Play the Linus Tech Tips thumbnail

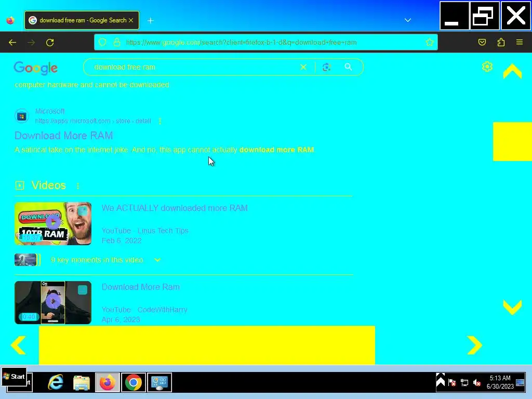[53, 223]
